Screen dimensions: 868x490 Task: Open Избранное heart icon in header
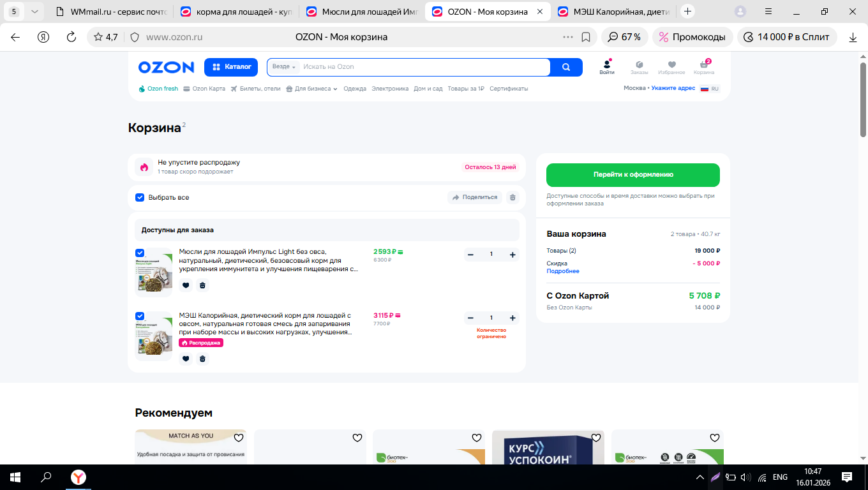671,67
